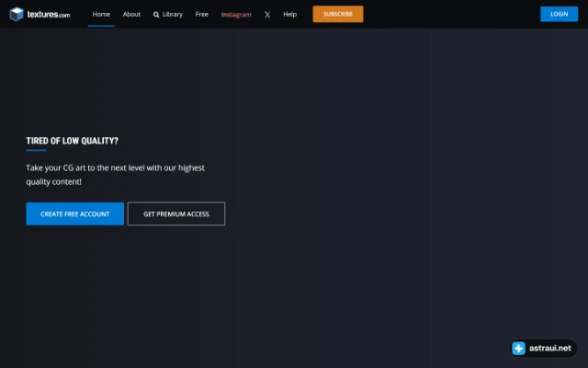
Task: Visit the Instagram link in navbar
Action: coord(236,15)
